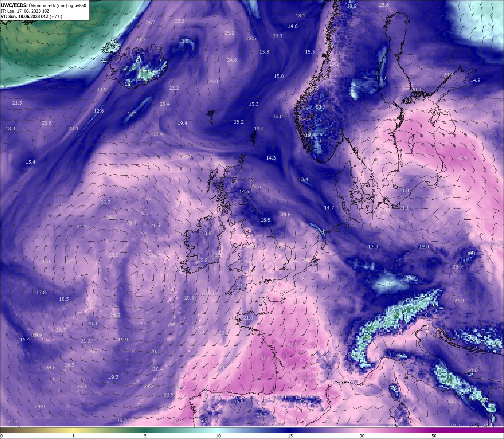Click the 14.9 value at right edge
Viewport: 504px width, 439px height.
[475, 80]
